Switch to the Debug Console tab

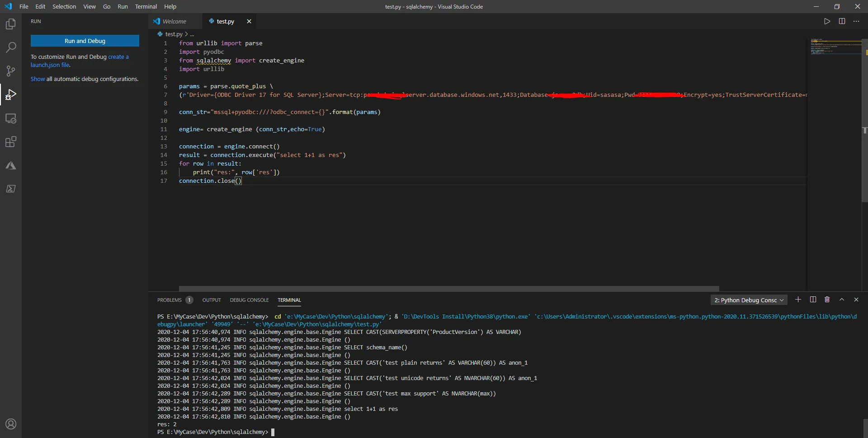click(249, 300)
